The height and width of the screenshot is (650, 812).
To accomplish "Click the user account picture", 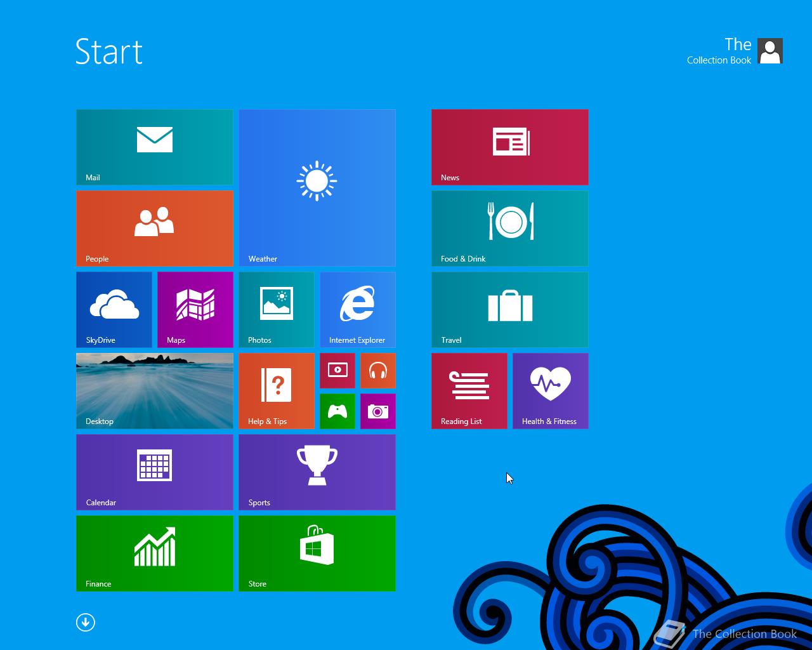I will click(x=770, y=51).
